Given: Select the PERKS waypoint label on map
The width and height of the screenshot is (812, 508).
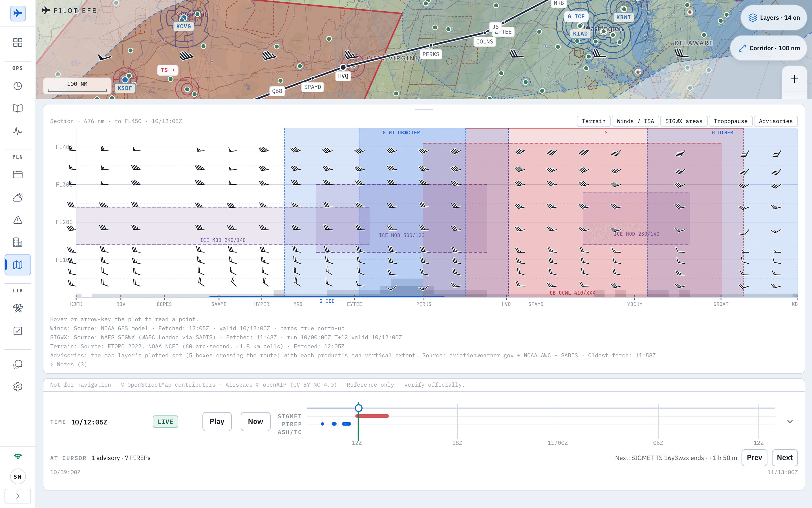Looking at the screenshot, I should pyautogui.click(x=431, y=54).
